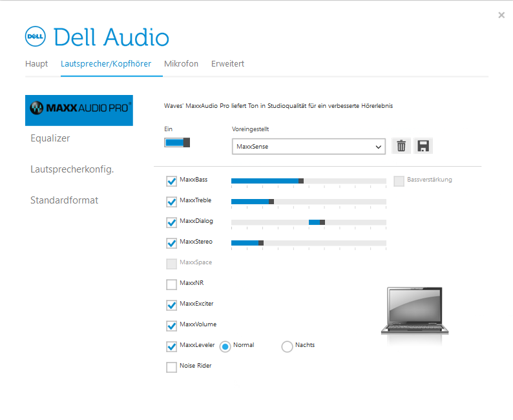Open the Equalizer section
The height and width of the screenshot is (420, 513).
pyautogui.click(x=50, y=138)
